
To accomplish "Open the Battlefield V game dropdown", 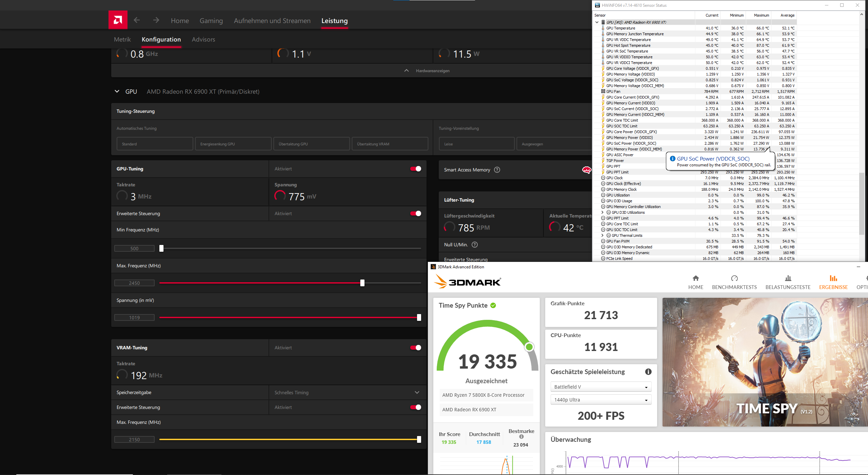I will [600, 387].
